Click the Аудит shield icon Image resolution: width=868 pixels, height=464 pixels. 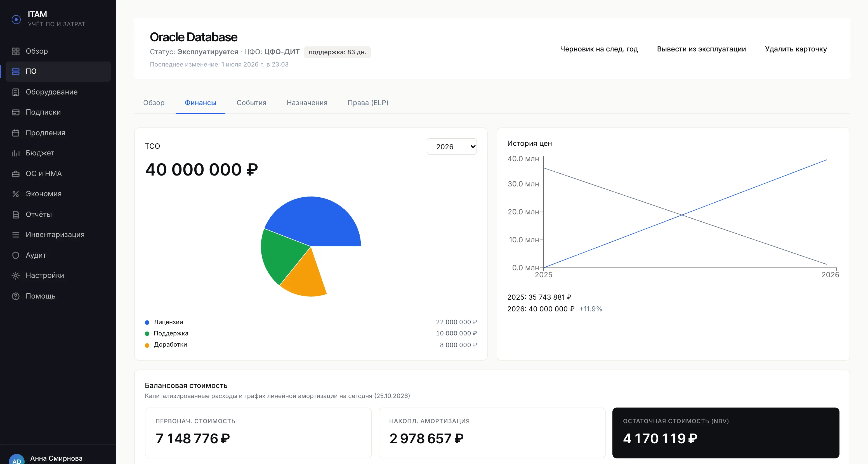[15, 255]
